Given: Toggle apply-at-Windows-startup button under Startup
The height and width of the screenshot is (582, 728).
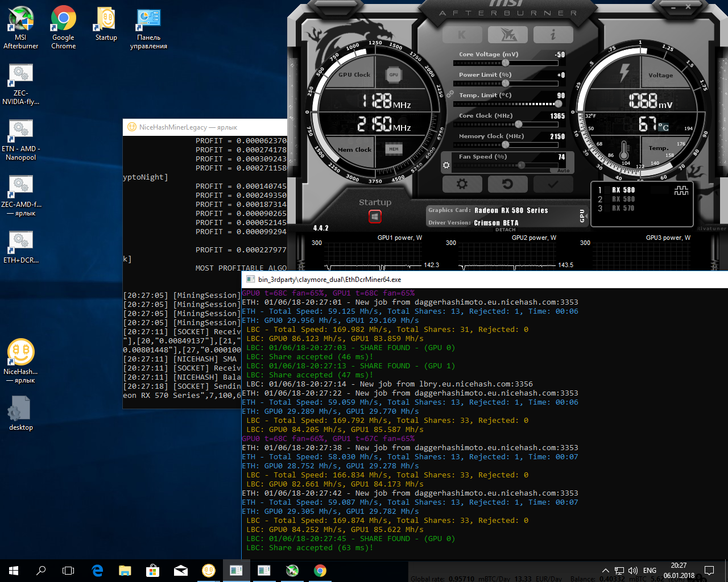Looking at the screenshot, I should 375,217.
